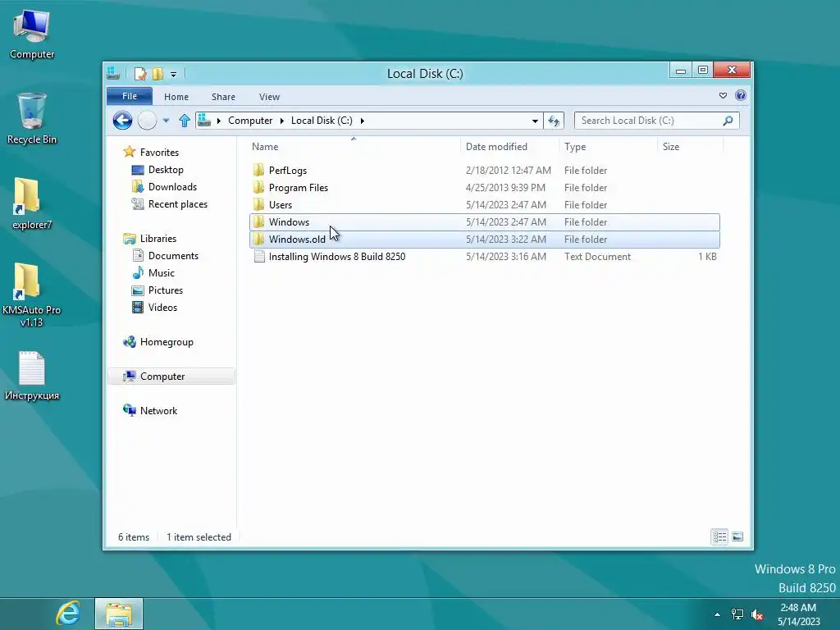Switch to the View ribbon tab
Screen dimensions: 840x630
pos(269,97)
